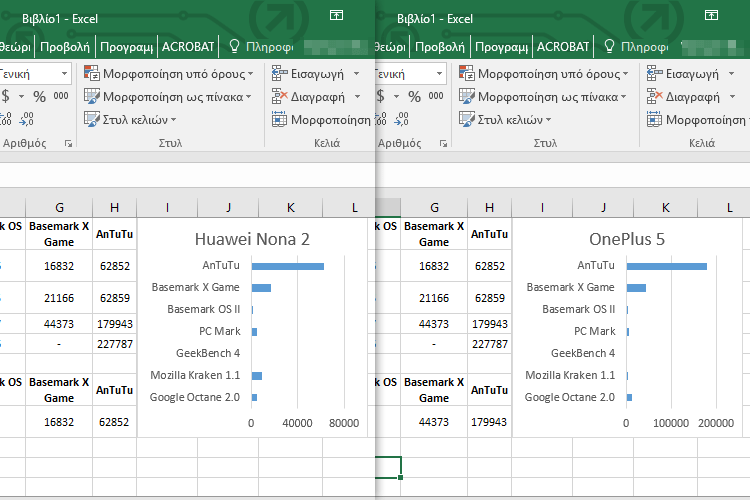This screenshot has width=750, height=500.
Task: Click Μορφοποίηση υπό όρους icon in Huawei Nona 2 window
Action: tap(91, 73)
